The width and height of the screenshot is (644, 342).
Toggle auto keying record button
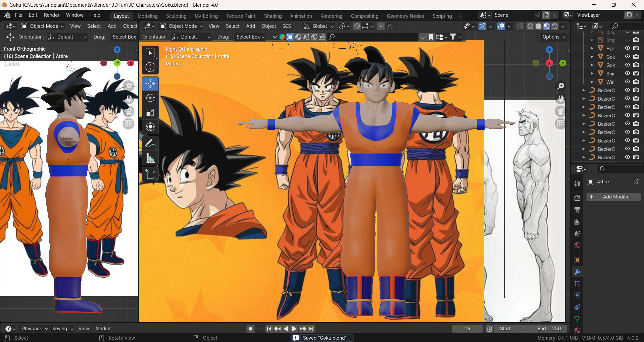(250, 329)
